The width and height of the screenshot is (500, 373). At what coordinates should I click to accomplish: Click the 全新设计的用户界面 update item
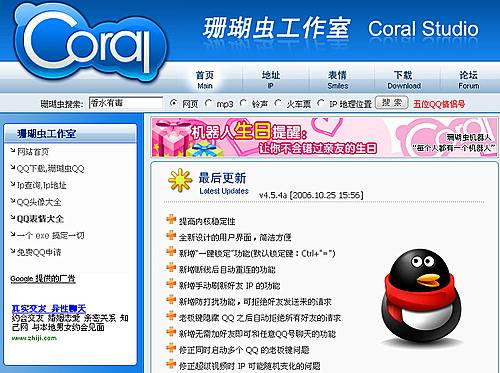235,237
